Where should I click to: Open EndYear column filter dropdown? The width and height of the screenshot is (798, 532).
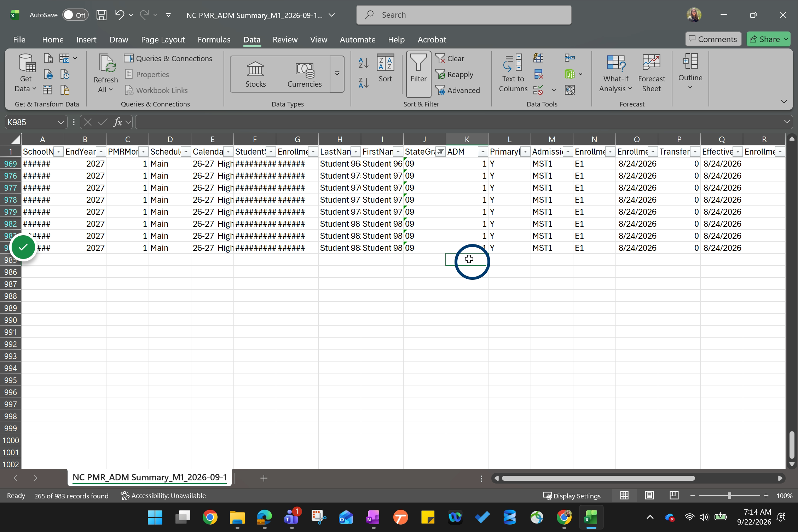pyautogui.click(x=101, y=152)
